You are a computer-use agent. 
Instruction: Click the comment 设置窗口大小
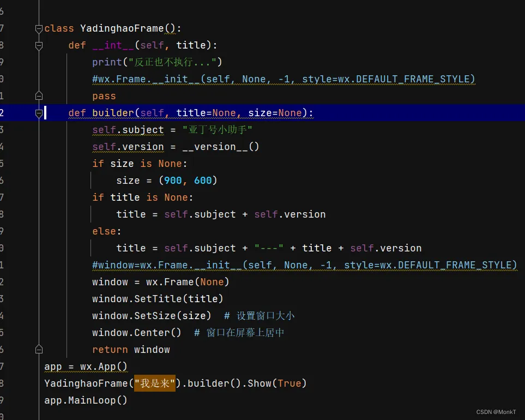pos(260,315)
